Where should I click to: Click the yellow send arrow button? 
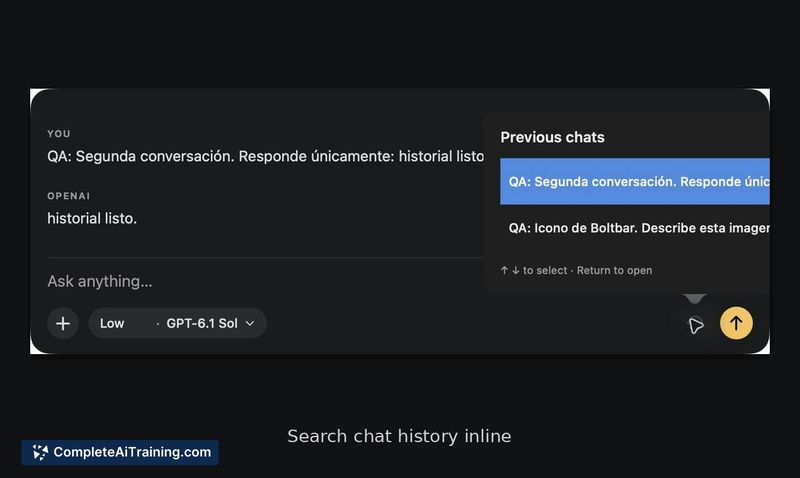click(x=736, y=323)
